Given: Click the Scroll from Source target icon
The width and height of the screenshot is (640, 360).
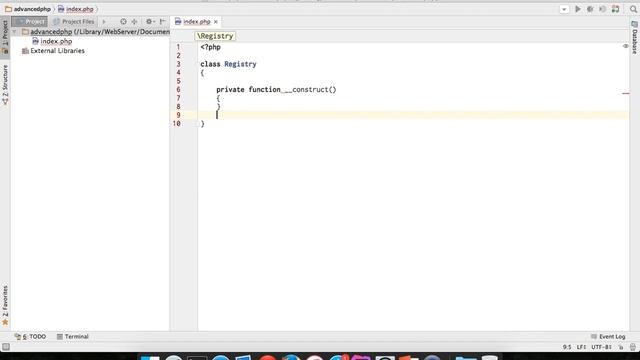Looking at the screenshot, I should [123, 21].
